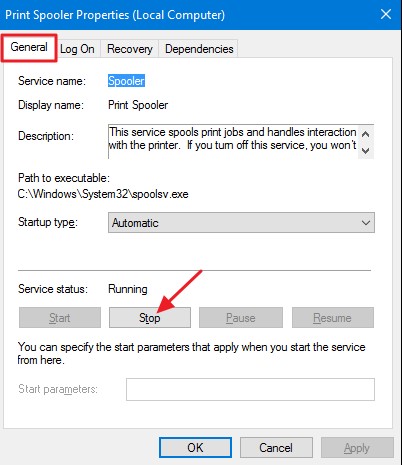This screenshot has height=465, width=402.
Task: Cancel the properties dialog
Action: coord(276,447)
